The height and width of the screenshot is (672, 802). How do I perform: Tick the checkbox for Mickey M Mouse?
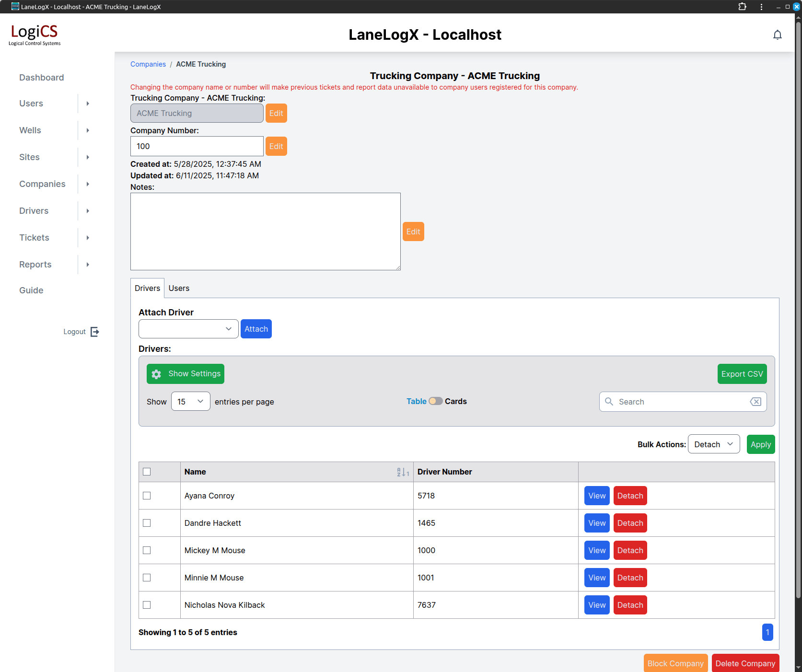coord(147,550)
